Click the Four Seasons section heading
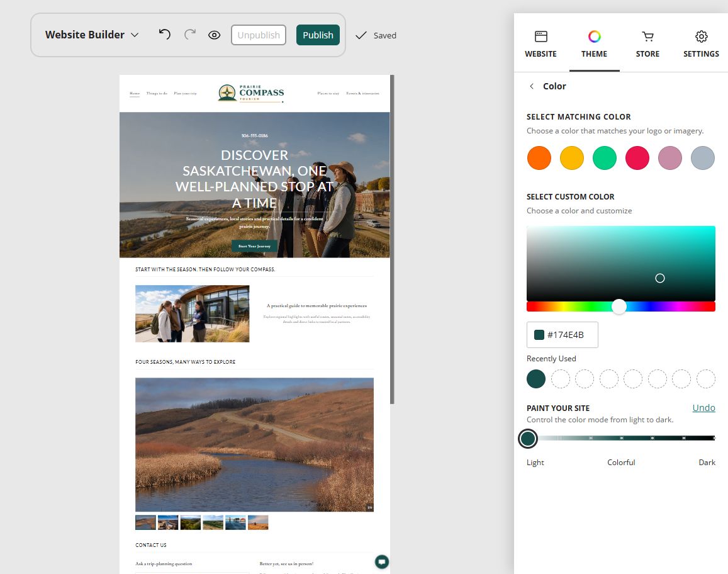The height and width of the screenshot is (574, 728). click(x=185, y=362)
